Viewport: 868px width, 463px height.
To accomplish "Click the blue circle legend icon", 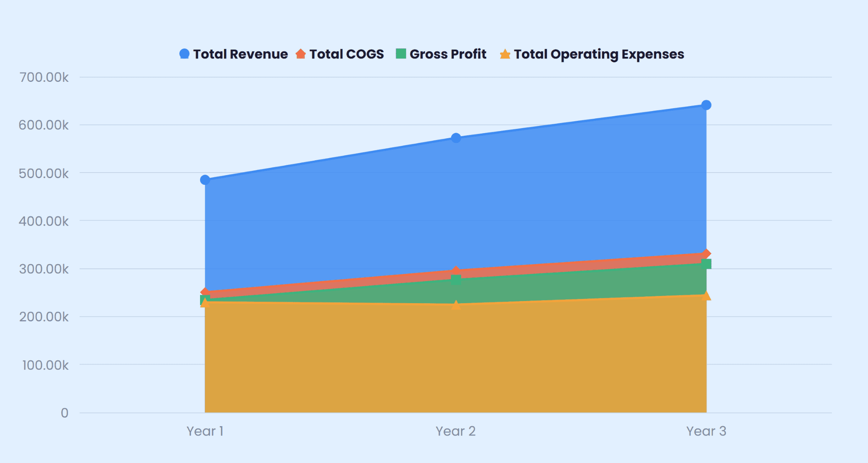I will pyautogui.click(x=184, y=54).
